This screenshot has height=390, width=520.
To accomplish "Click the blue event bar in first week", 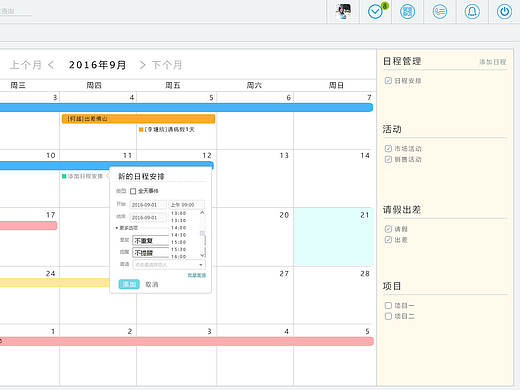I will pos(186,107).
